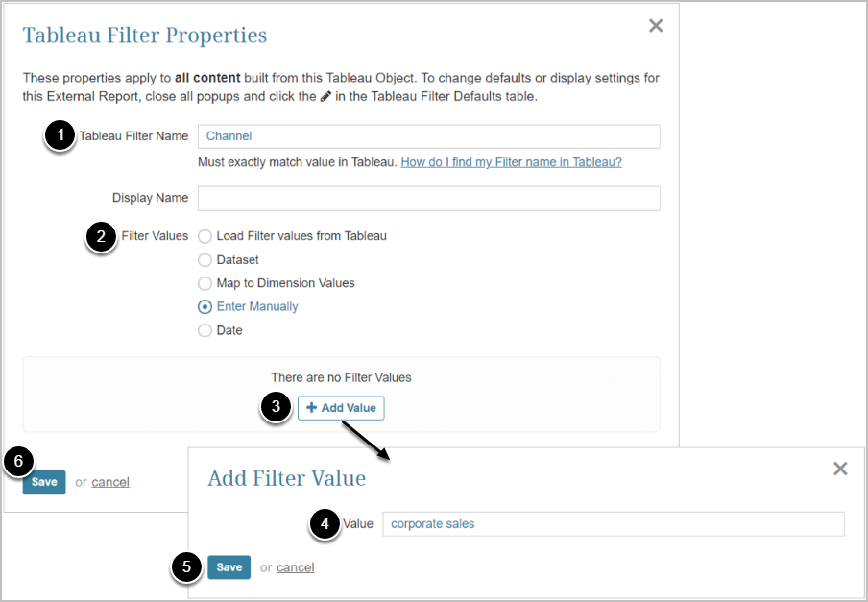Save the Tableau Filter Properties form
Viewport: 868px width, 602px height.
tap(44, 482)
